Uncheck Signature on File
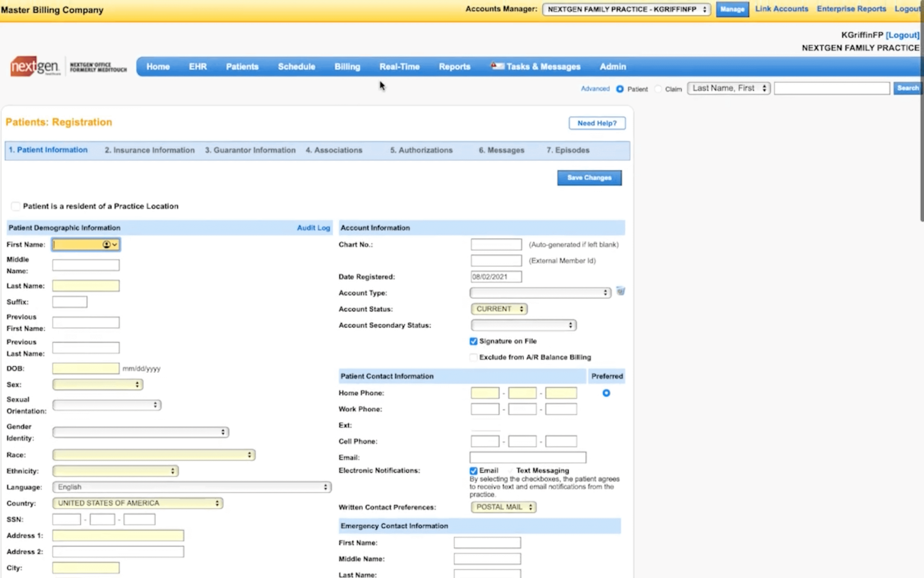The width and height of the screenshot is (924, 578). click(473, 341)
